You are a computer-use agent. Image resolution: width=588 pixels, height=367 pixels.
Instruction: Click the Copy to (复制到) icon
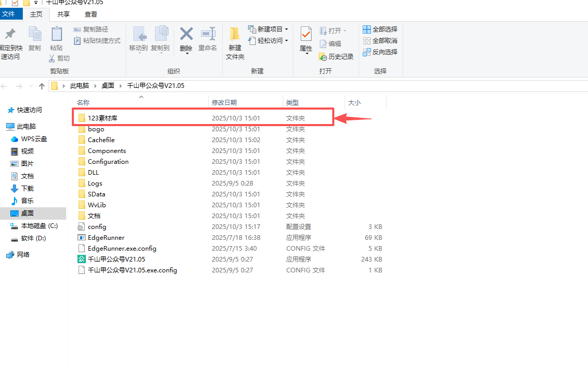pyautogui.click(x=160, y=35)
